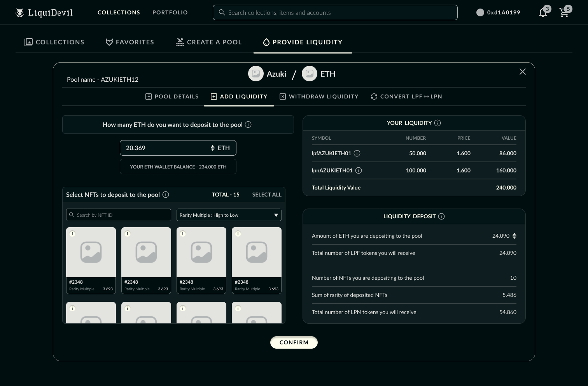Viewport: 588px width, 386px height.
Task: Open Collections in the top navigation
Action: [x=119, y=12]
